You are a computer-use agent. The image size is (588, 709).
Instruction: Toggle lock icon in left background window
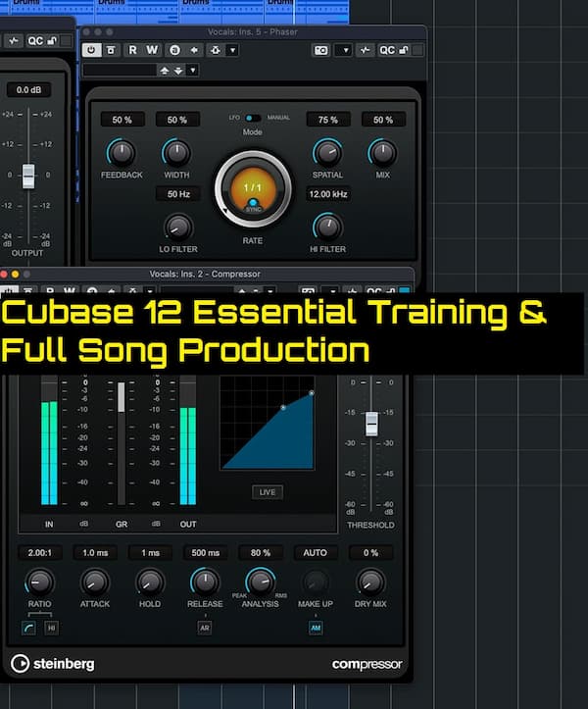point(52,41)
